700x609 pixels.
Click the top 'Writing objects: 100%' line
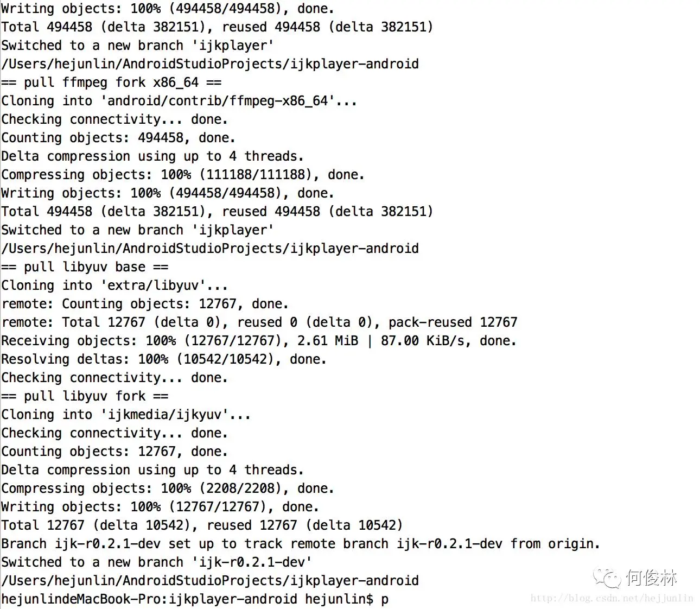[x=168, y=9]
